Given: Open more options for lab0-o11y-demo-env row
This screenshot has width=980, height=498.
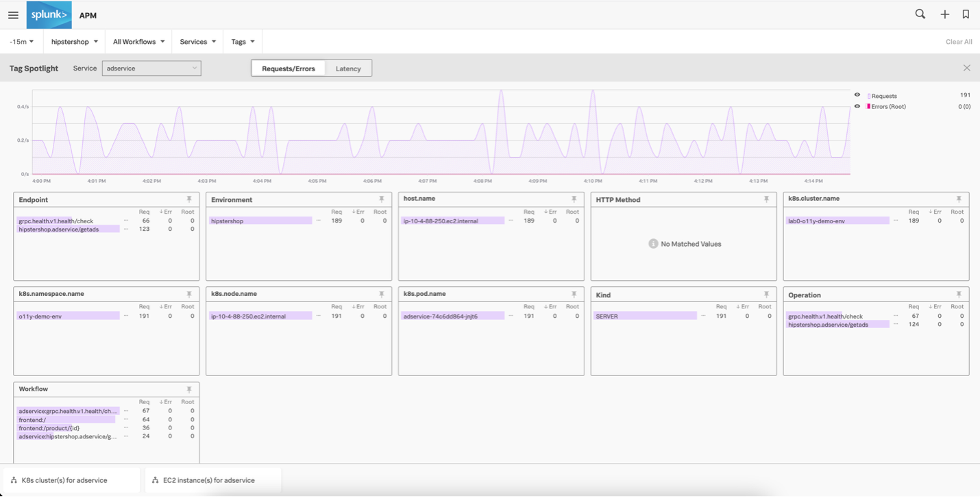Looking at the screenshot, I should click(x=896, y=221).
